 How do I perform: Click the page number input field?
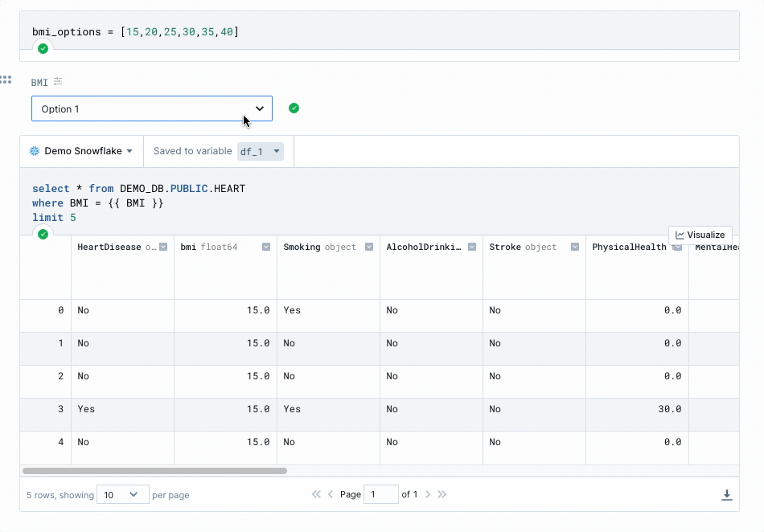tap(381, 494)
